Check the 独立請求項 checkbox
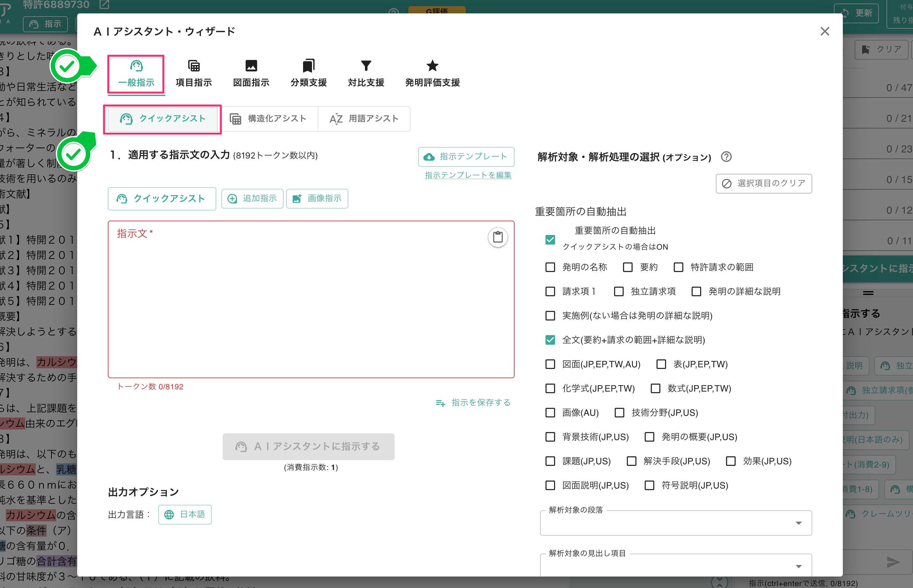The image size is (913, 588). tap(619, 291)
